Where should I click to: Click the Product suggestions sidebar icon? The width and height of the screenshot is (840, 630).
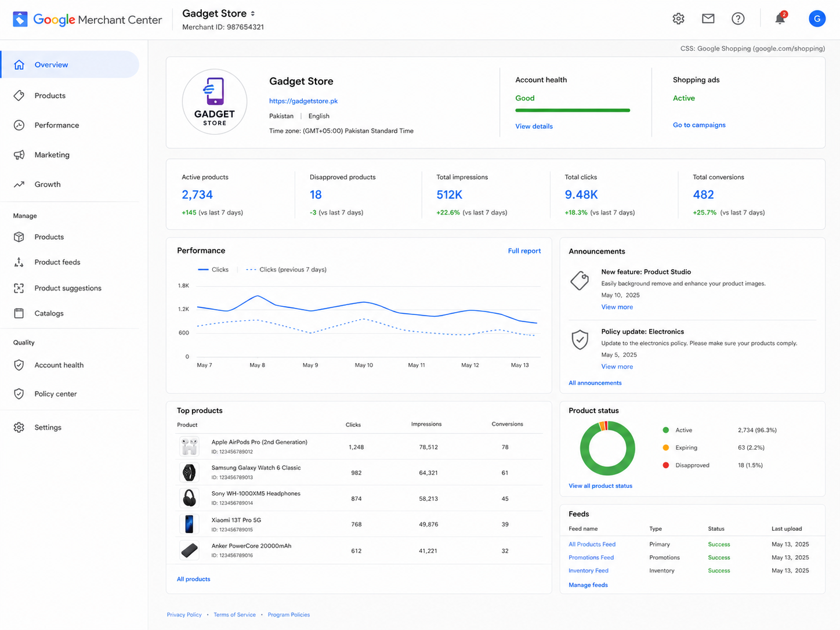tap(19, 288)
